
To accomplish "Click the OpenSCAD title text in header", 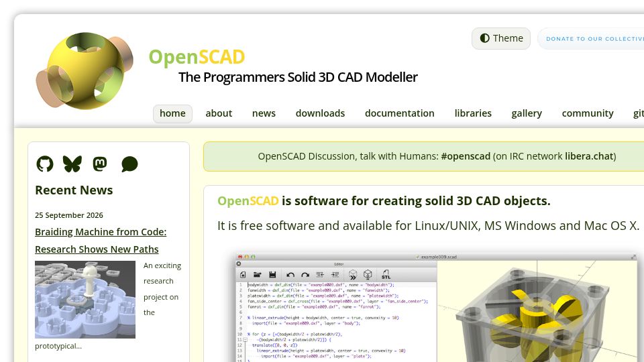I will pos(197,57).
